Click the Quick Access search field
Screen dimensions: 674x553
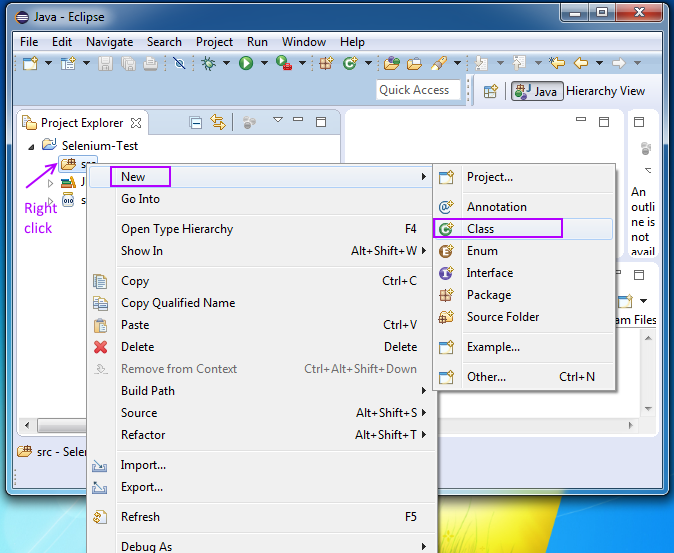coord(418,90)
